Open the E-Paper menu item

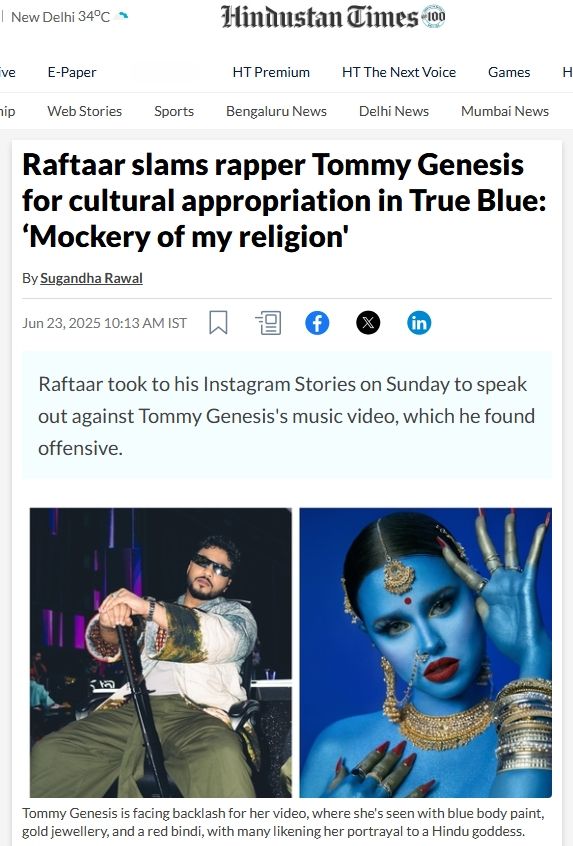72,72
